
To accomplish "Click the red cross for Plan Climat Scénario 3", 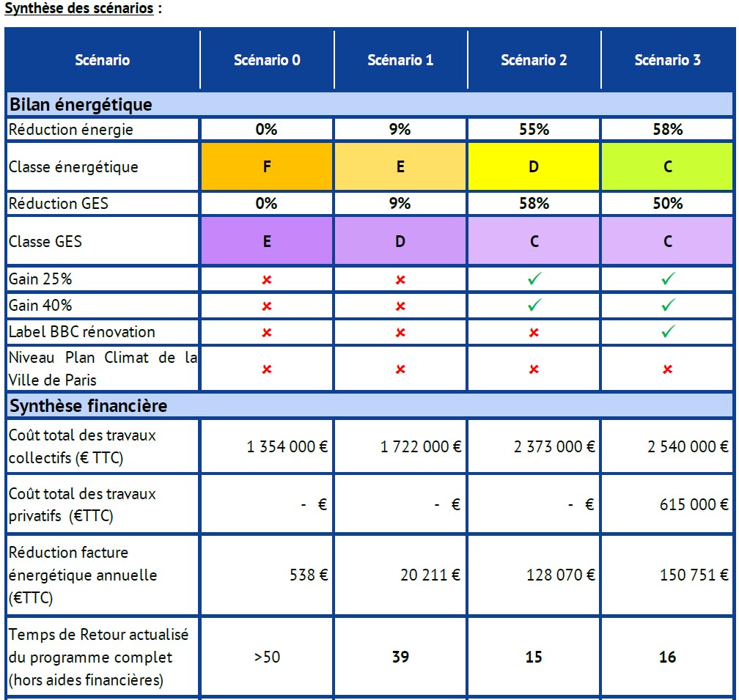I will (667, 369).
